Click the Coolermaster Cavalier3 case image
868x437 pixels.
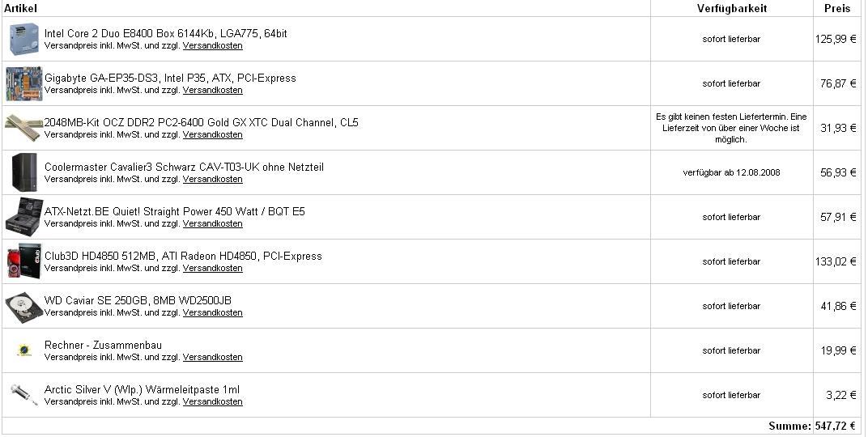pos(20,172)
